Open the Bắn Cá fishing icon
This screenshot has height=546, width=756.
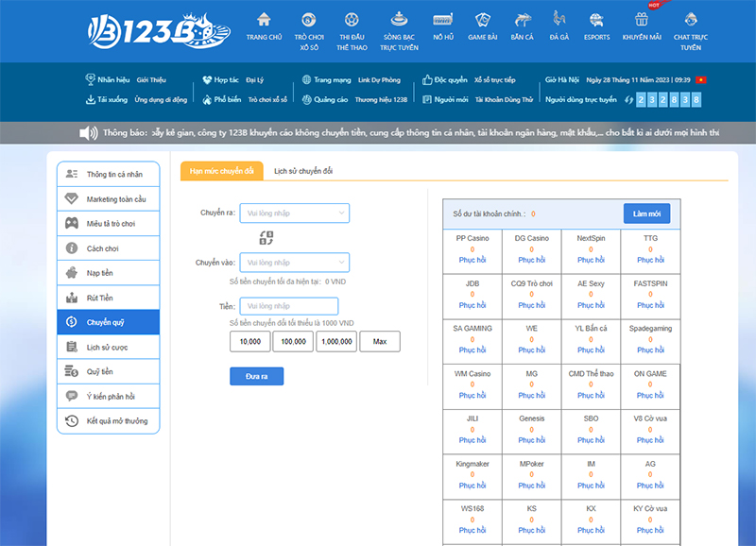(x=523, y=20)
